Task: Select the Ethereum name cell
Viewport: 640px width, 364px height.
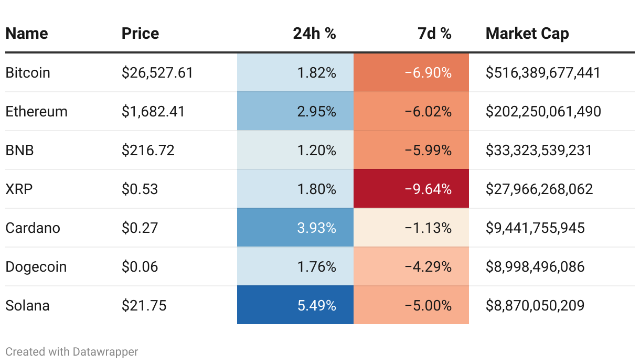Action: coord(37,111)
